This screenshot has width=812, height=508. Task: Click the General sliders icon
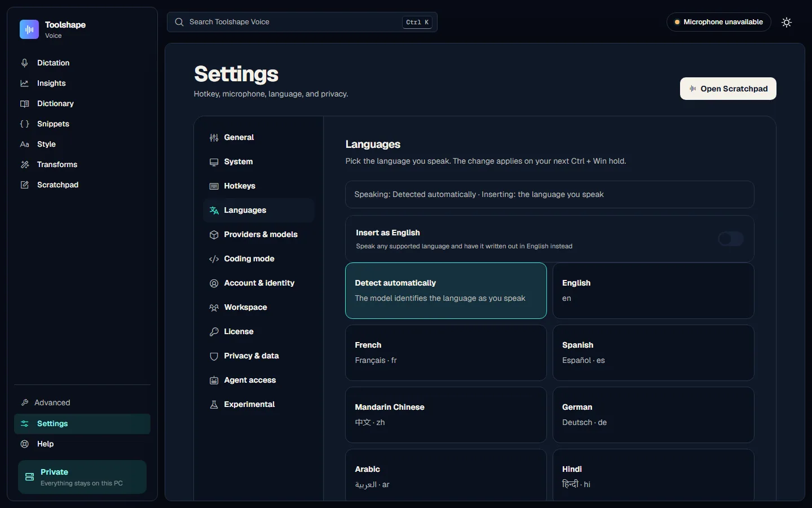[214, 137]
